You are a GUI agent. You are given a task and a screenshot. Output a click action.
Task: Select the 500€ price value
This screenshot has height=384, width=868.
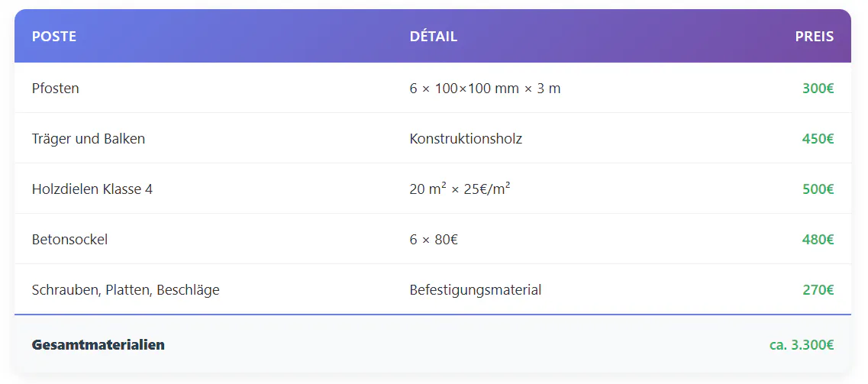click(x=818, y=189)
